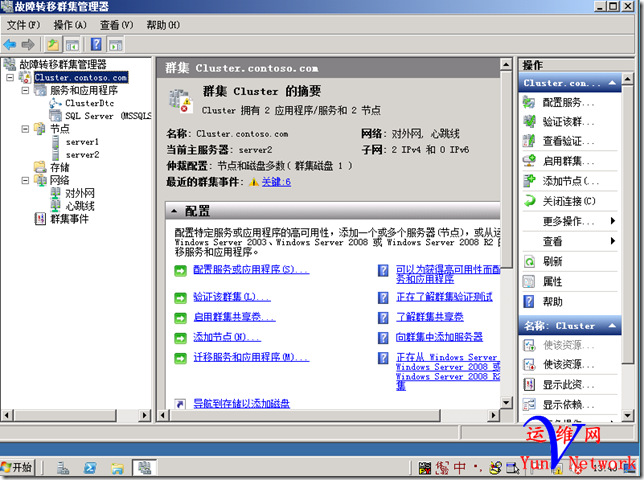Collapse the 配置 section header
This screenshot has width=644, height=480.
click(174, 211)
